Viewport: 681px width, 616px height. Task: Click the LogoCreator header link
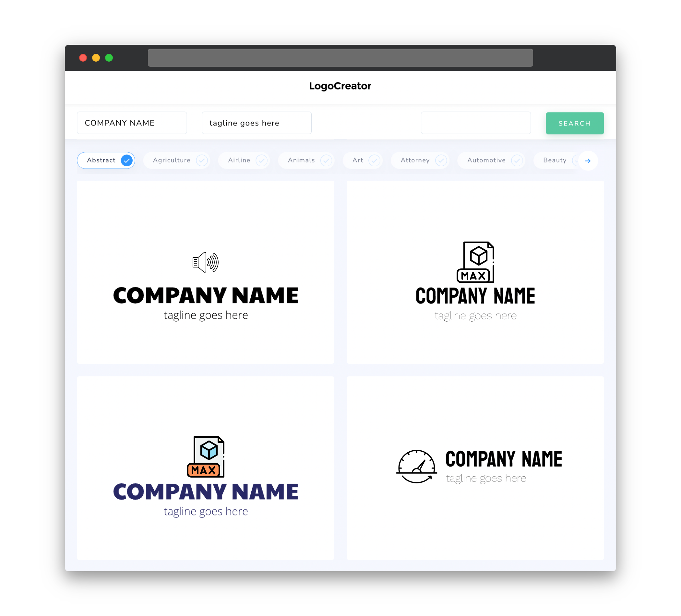coord(340,86)
